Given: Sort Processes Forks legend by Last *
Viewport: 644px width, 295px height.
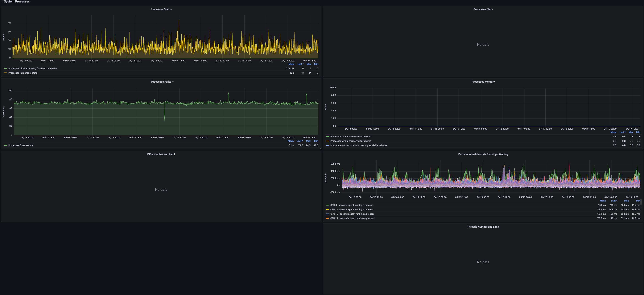Looking at the screenshot, I should point(300,141).
